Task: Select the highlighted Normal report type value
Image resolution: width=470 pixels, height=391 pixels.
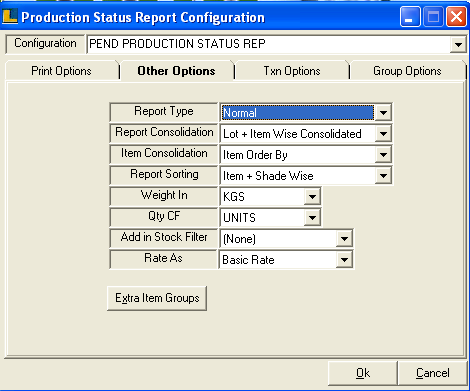Action: click(298, 113)
